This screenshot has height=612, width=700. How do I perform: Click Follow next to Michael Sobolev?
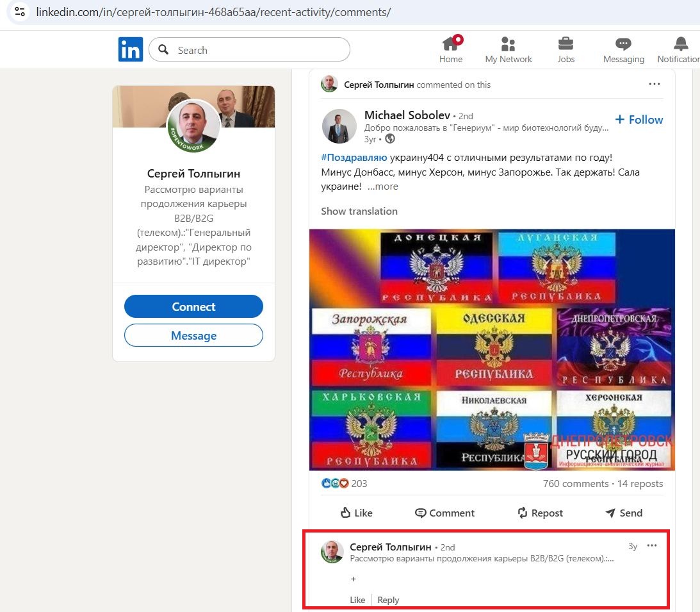pyautogui.click(x=639, y=119)
